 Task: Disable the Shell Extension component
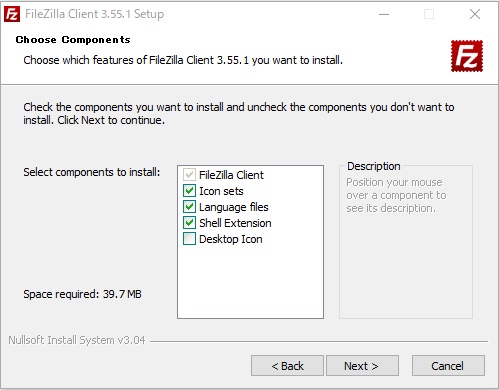click(x=189, y=223)
